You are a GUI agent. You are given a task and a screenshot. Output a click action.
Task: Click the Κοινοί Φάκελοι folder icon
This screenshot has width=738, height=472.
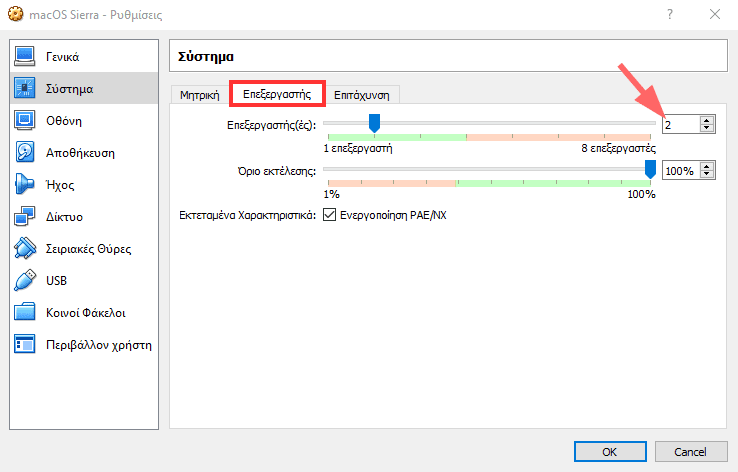[24, 312]
